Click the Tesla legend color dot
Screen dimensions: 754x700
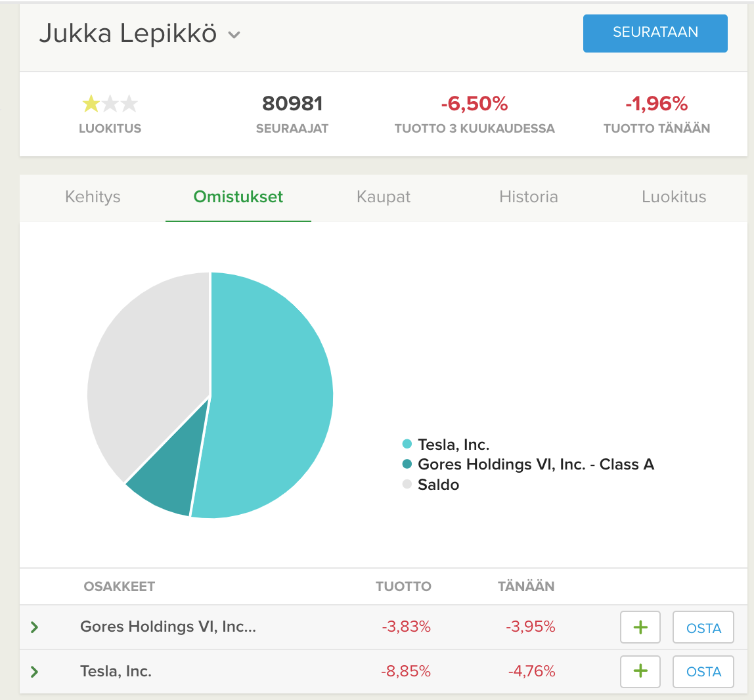pyautogui.click(x=407, y=445)
